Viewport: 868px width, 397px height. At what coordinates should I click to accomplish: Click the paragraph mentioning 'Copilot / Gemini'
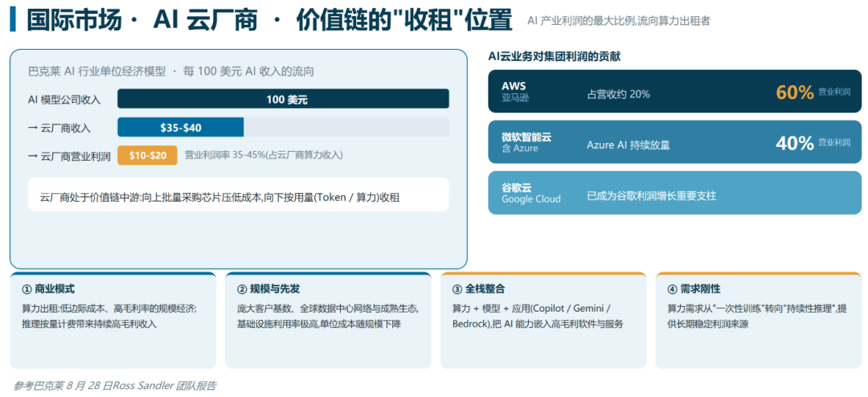tap(539, 316)
